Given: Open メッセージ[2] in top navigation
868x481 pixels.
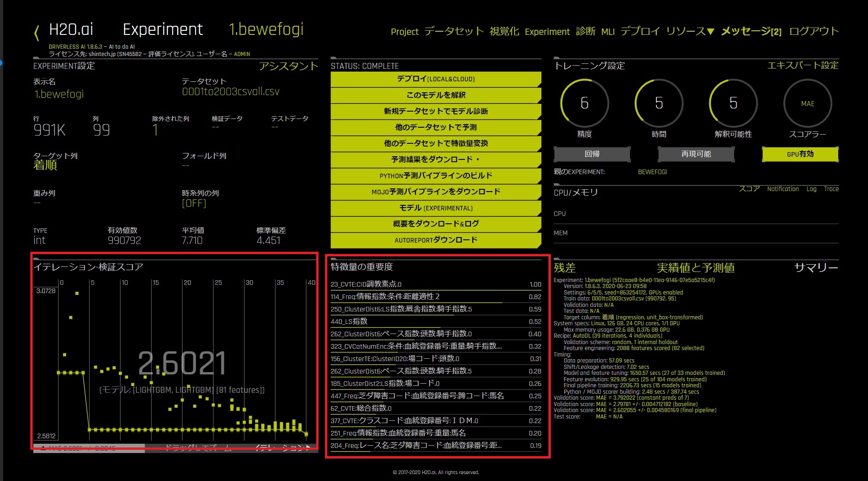Looking at the screenshot, I should tap(751, 31).
